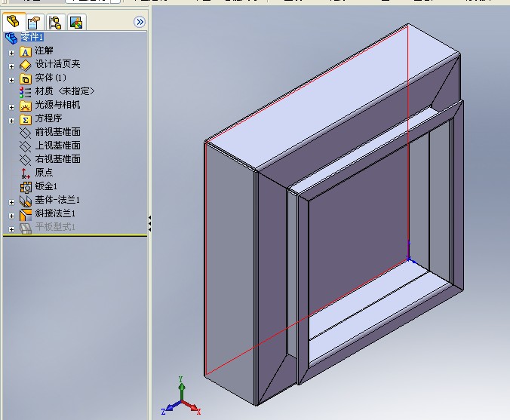The image size is (510, 420).
Task: Click the 设计活页夹 design binder icon
Action: pyautogui.click(x=26, y=66)
